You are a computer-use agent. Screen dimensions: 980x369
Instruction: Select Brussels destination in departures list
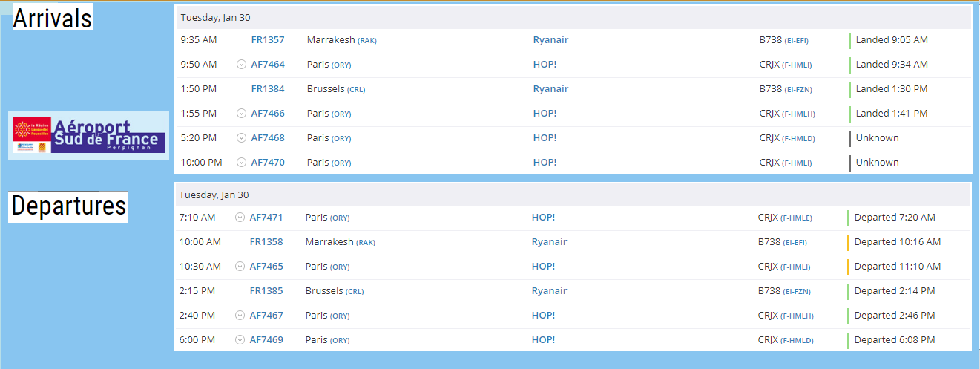click(x=335, y=291)
